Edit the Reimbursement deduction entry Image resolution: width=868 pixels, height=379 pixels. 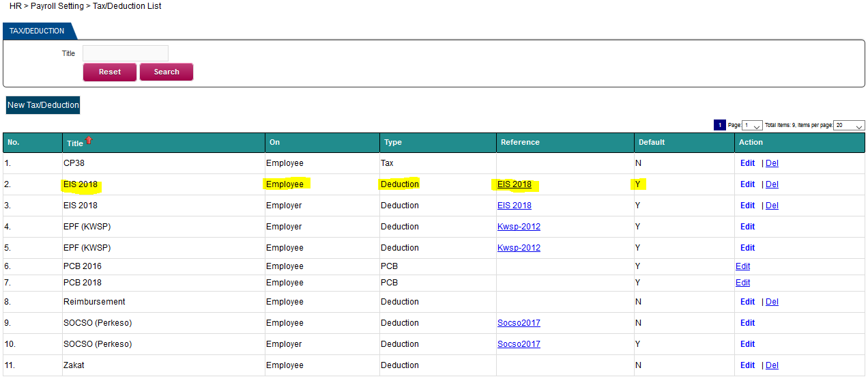[x=747, y=302]
